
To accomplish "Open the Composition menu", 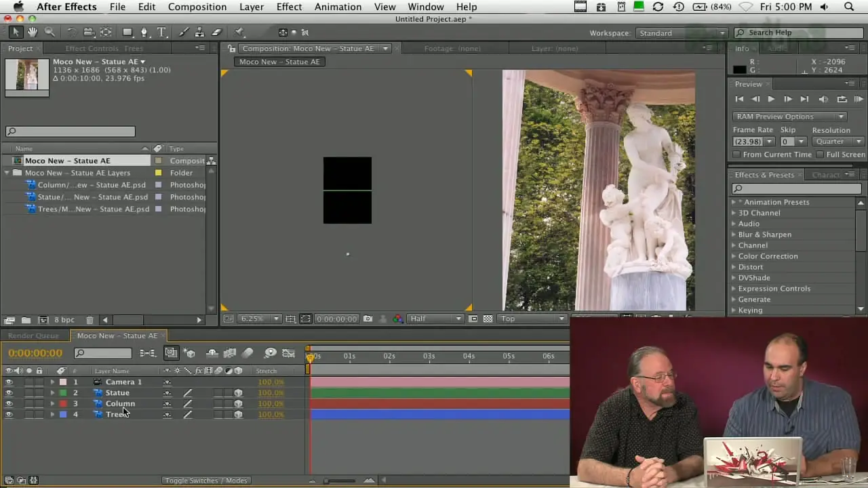I will 197,7.
